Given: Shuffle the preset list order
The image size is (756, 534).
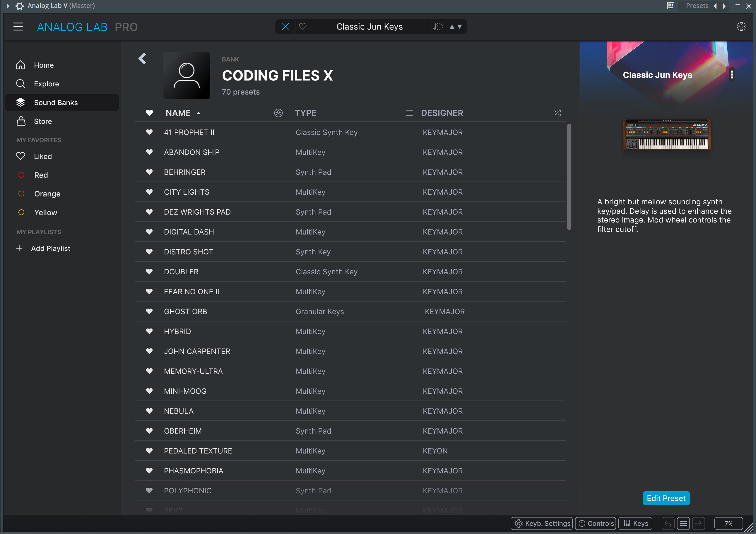Looking at the screenshot, I should point(557,113).
